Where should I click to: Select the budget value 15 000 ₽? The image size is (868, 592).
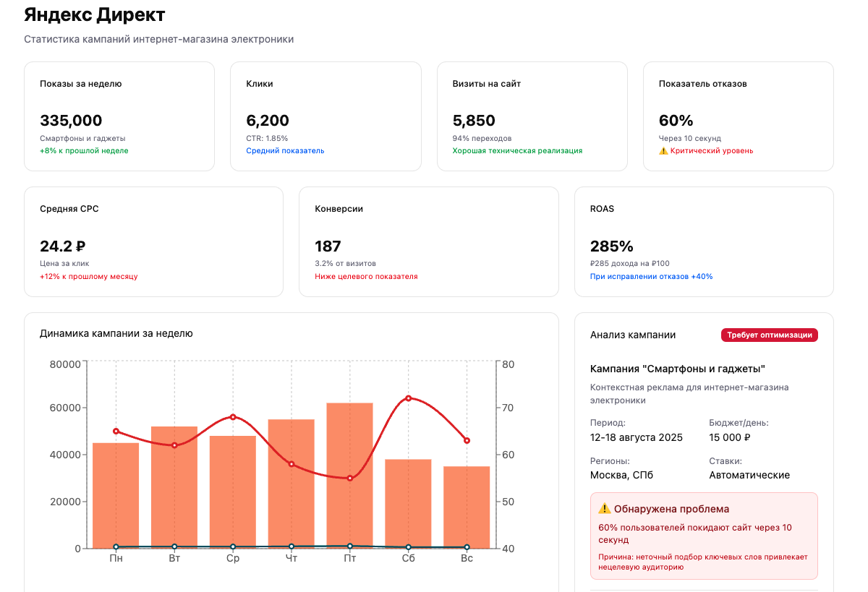pyautogui.click(x=730, y=437)
